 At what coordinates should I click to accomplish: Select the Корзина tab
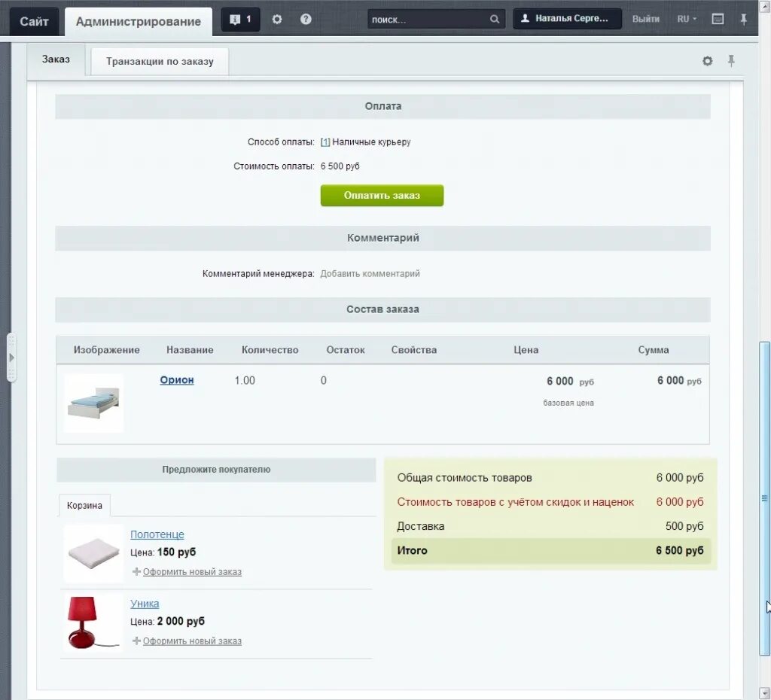(84, 505)
